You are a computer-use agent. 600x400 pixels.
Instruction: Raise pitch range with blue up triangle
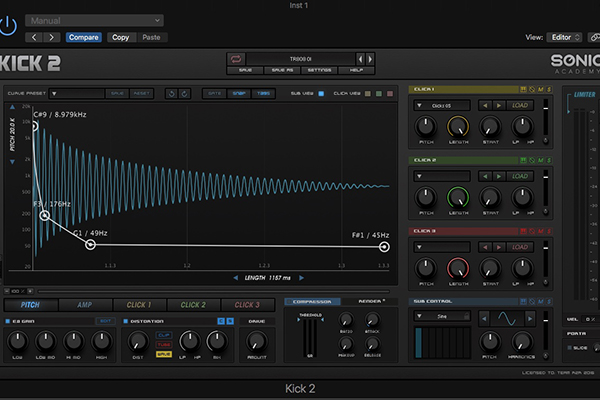(x=12, y=107)
